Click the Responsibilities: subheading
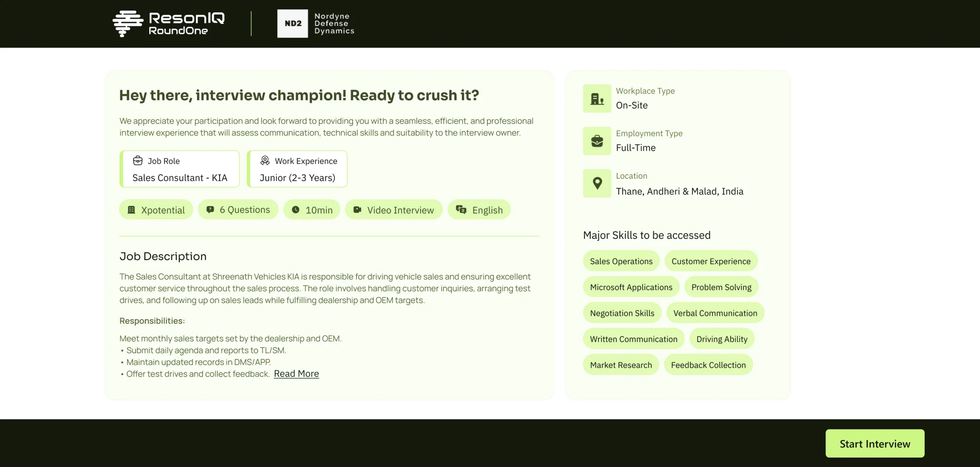Screen dimensions: 980x467 click(152, 321)
